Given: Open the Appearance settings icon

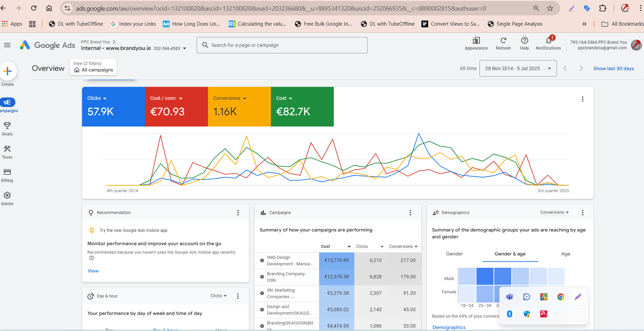Looking at the screenshot, I should pyautogui.click(x=476, y=41).
